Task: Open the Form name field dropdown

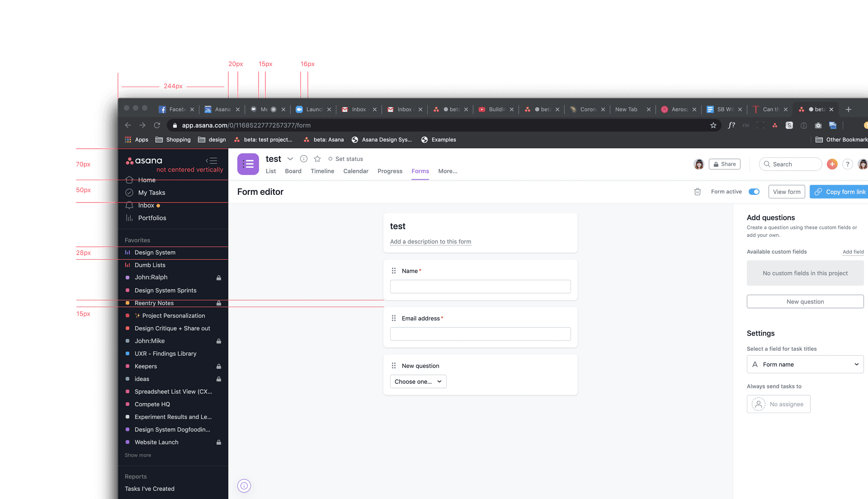Action: tap(805, 364)
